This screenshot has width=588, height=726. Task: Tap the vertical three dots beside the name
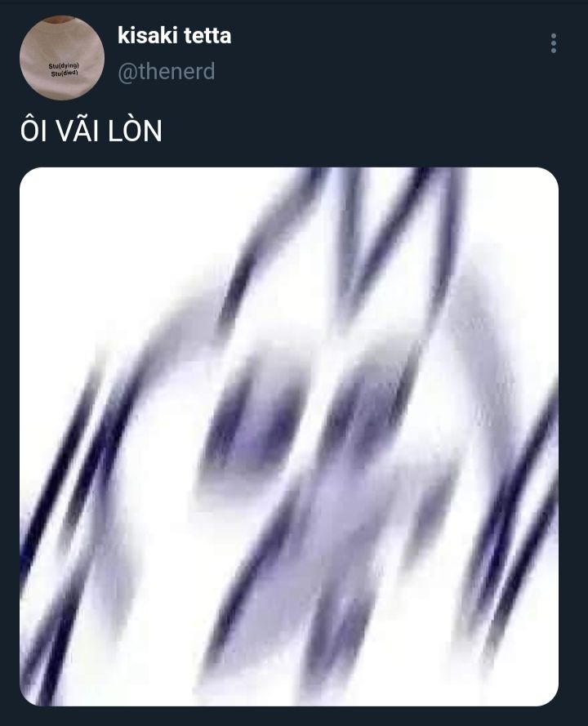coord(554,43)
